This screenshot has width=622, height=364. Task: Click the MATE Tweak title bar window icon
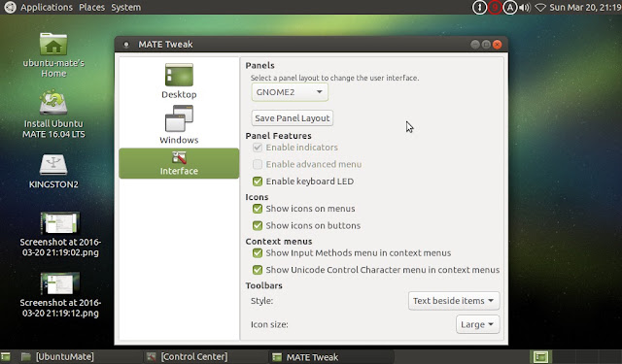tap(126, 45)
